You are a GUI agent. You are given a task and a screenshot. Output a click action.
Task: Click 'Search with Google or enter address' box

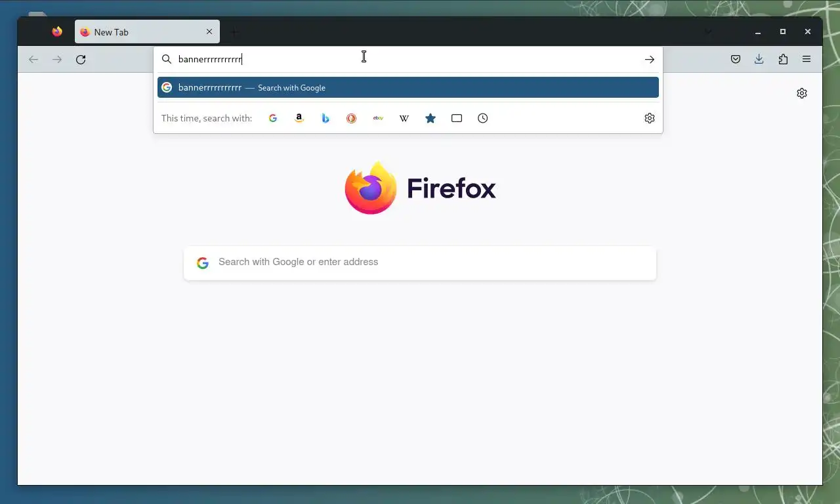[420, 263]
